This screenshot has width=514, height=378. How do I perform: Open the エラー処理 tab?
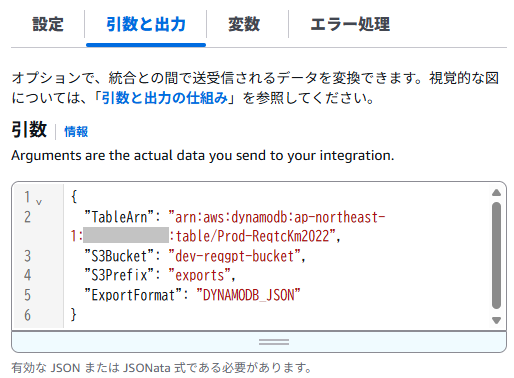(350, 24)
